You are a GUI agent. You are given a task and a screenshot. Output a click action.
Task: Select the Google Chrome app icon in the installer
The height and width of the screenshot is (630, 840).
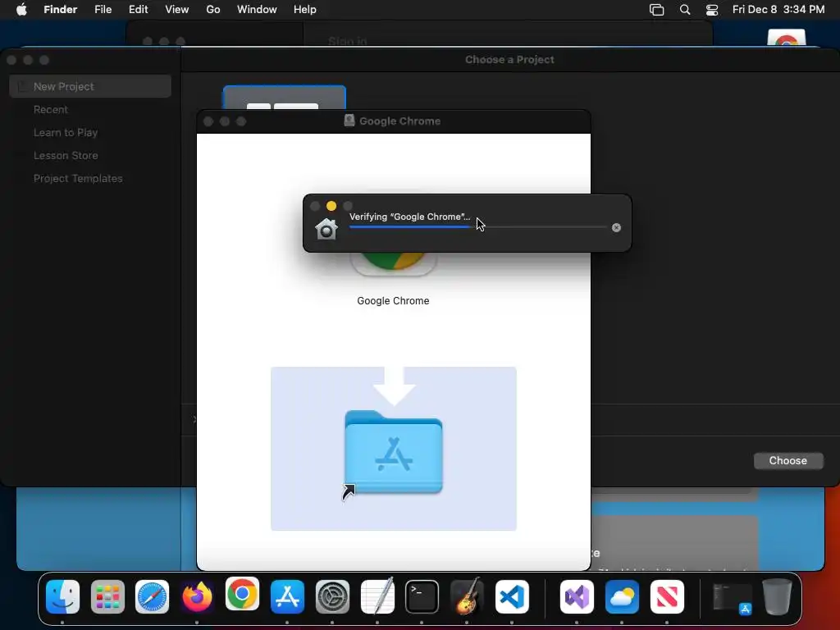[x=394, y=263]
